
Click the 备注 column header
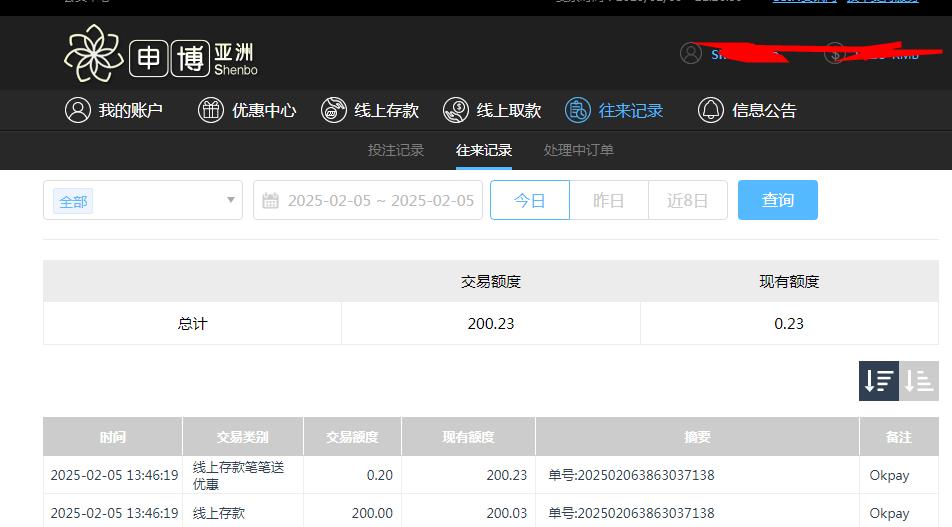[x=899, y=437]
